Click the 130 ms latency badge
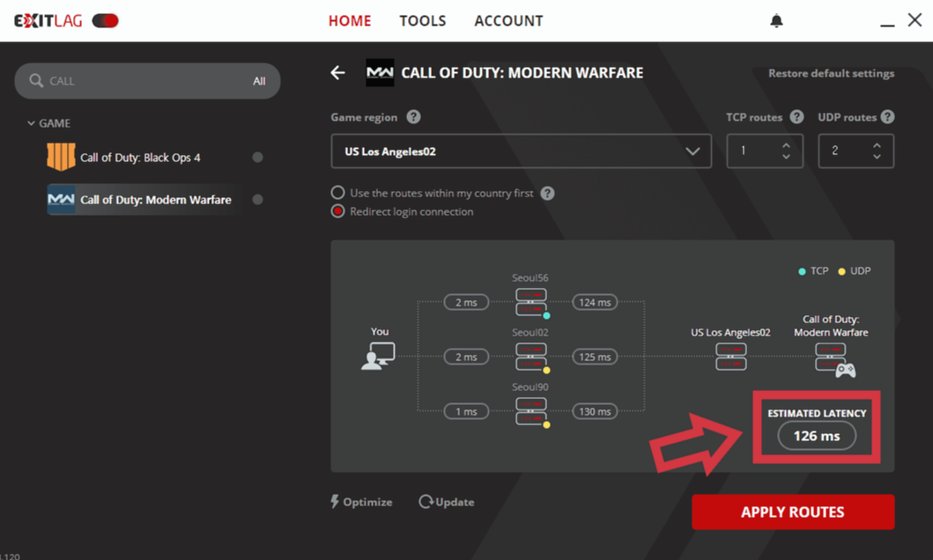 click(x=595, y=411)
